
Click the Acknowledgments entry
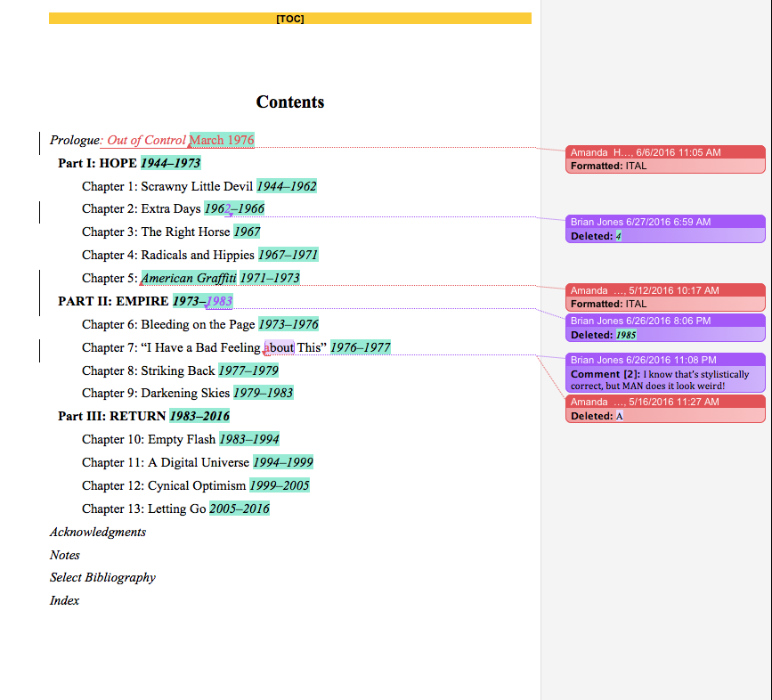click(x=98, y=532)
